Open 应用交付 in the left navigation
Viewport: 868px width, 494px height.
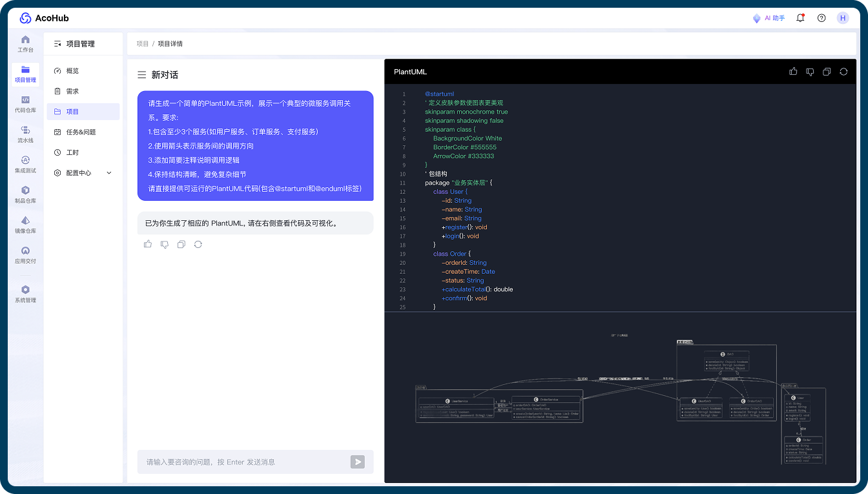click(25, 256)
